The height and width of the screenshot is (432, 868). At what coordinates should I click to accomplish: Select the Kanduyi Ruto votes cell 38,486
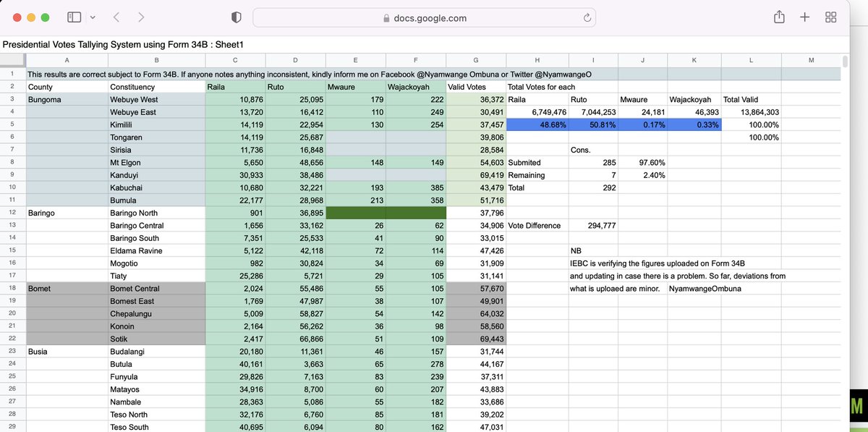point(296,175)
